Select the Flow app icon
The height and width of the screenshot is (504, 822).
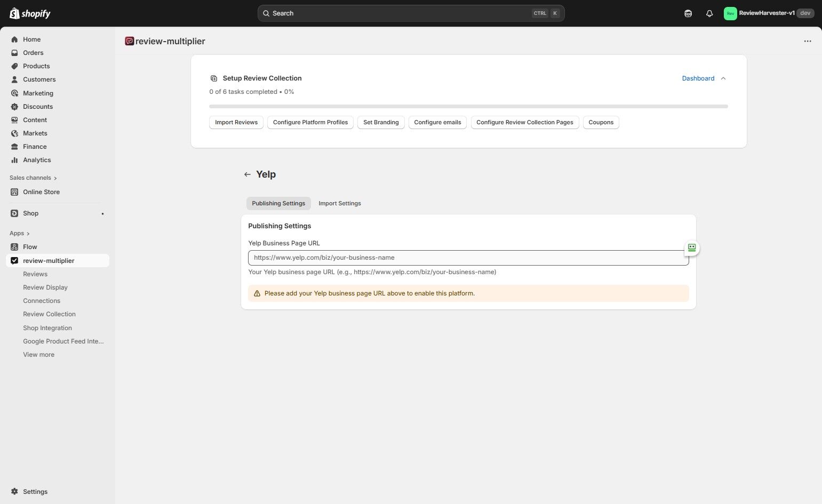(x=14, y=246)
